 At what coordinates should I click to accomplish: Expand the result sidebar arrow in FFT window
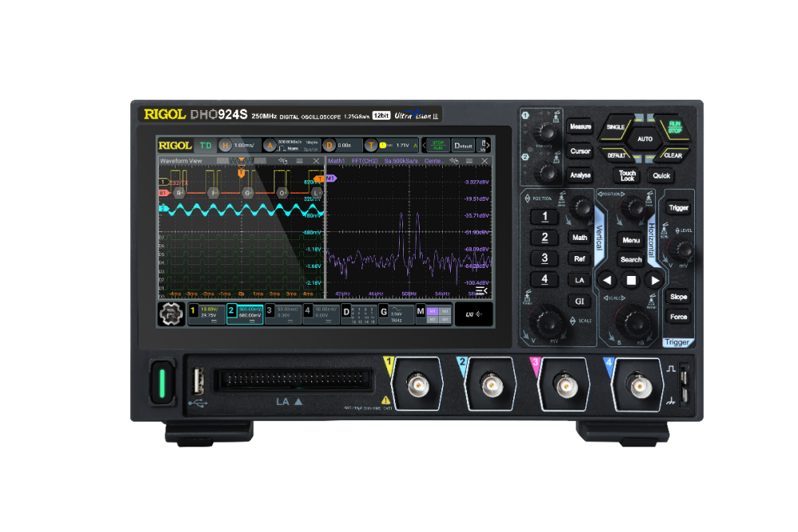coord(480,291)
